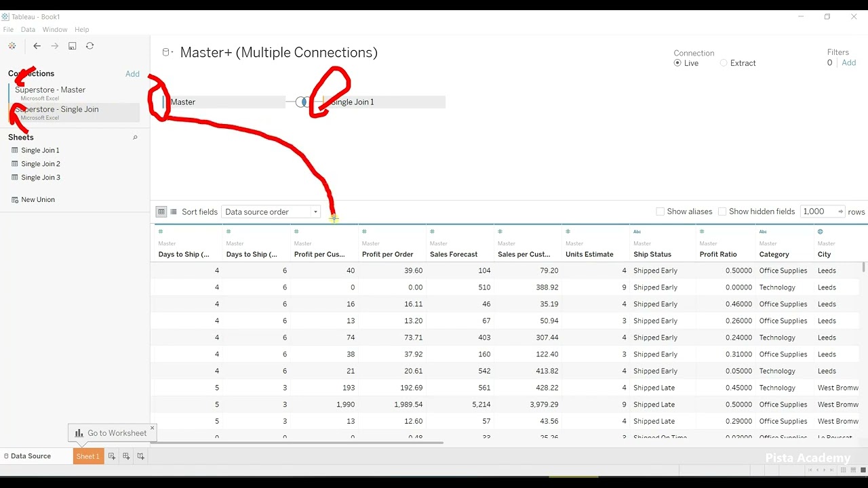Select the Single Join 1 sheet in the Sheets list

pos(40,150)
